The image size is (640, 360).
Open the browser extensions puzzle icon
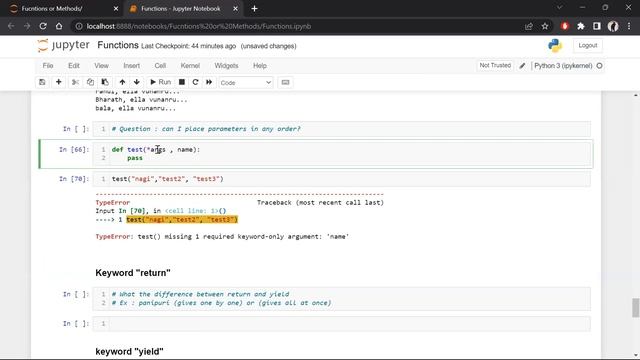click(581, 26)
